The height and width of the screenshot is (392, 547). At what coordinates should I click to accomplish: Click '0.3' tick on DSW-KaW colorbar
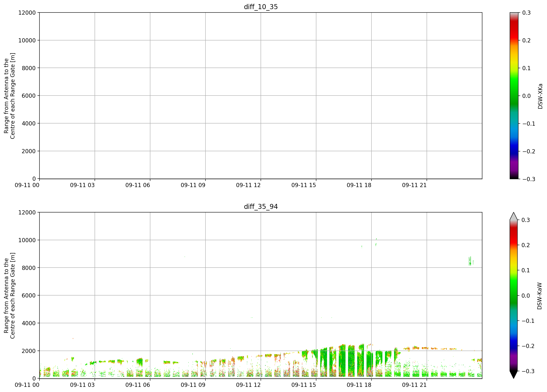pyautogui.click(x=526, y=220)
